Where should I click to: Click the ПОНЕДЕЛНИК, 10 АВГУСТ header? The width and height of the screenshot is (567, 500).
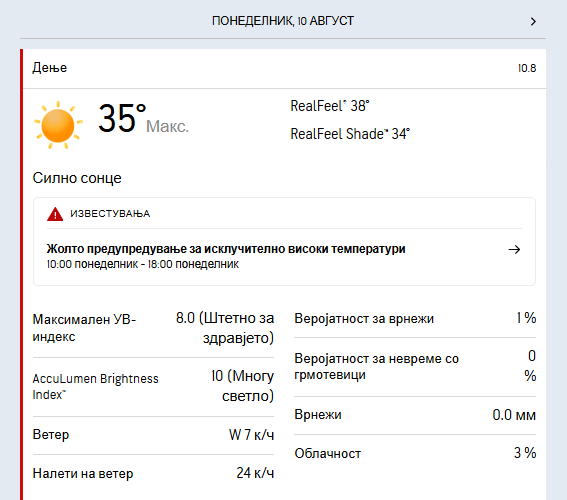click(283, 21)
